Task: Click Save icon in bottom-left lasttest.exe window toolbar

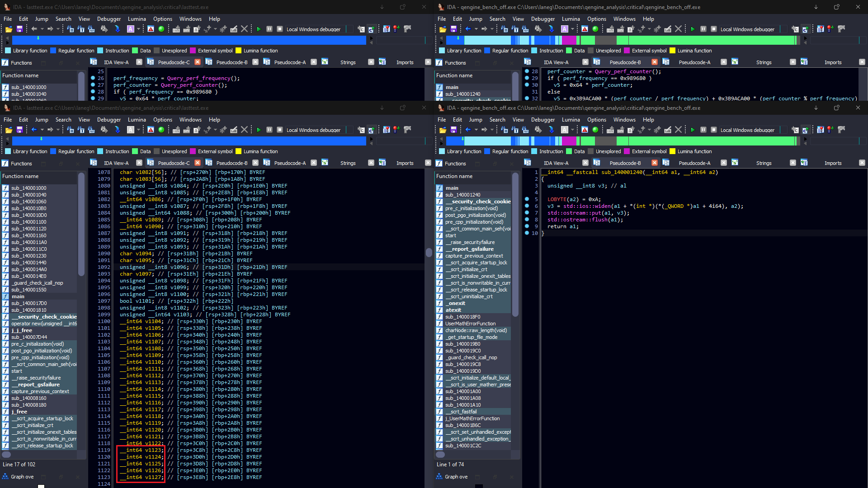Action: pyautogui.click(x=19, y=130)
